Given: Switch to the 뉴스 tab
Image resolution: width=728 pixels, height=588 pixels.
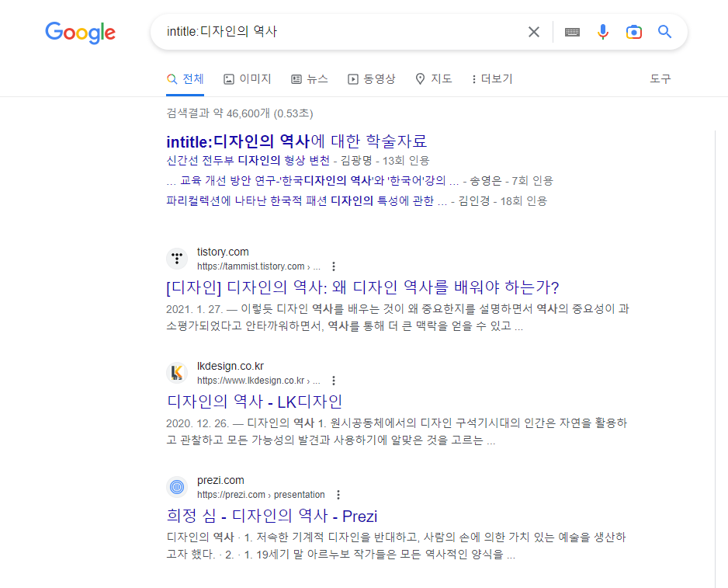Looking at the screenshot, I should click(x=310, y=79).
